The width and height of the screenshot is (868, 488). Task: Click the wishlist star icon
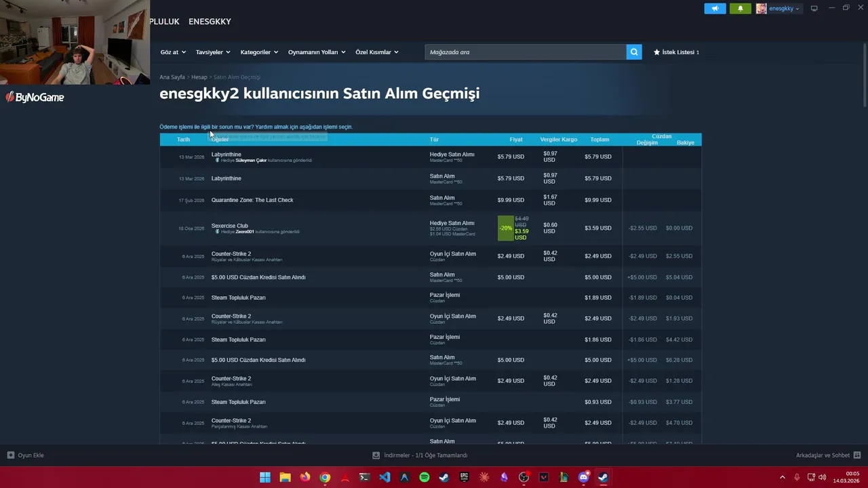pyautogui.click(x=656, y=52)
